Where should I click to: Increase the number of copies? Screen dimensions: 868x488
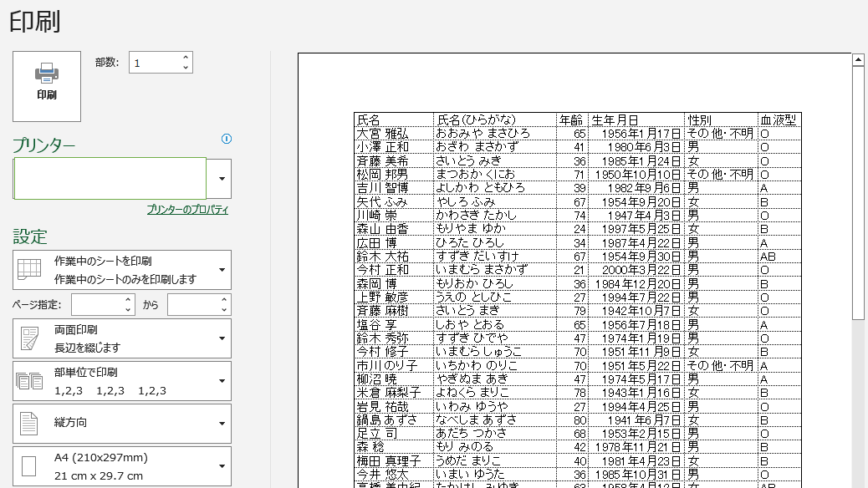(186, 57)
